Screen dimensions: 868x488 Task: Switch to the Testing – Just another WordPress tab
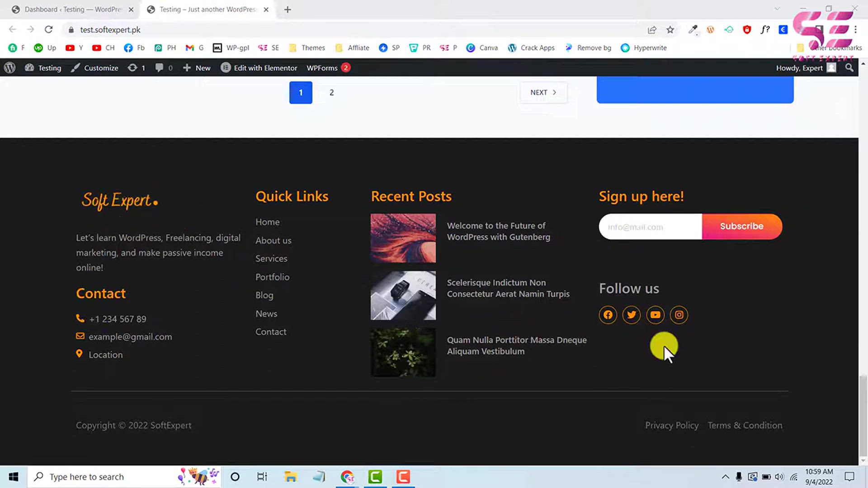208,9
